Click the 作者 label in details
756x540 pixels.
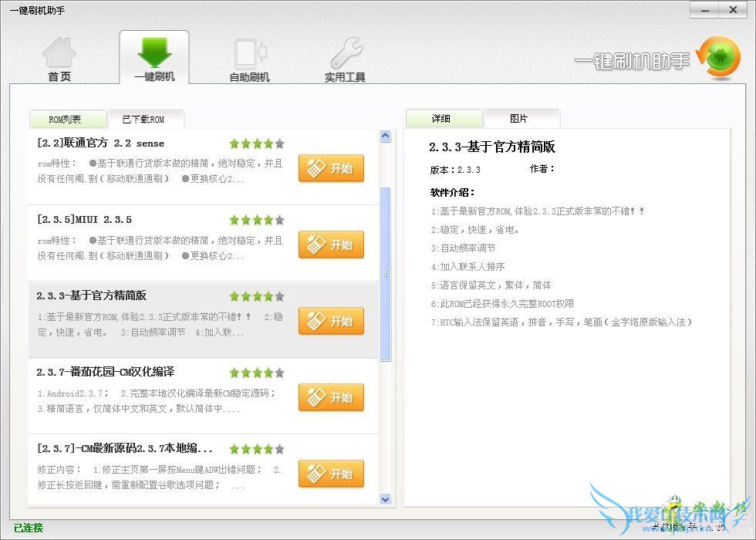coord(542,169)
